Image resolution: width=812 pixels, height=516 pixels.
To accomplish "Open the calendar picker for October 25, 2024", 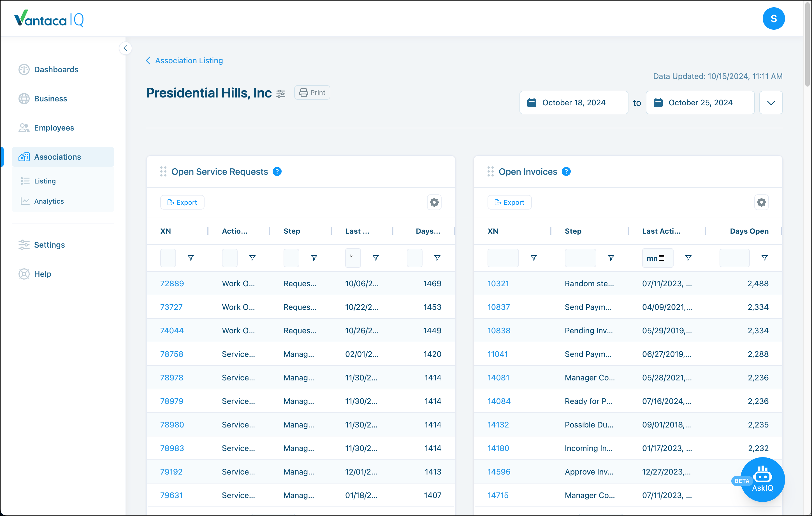I will [x=658, y=103].
